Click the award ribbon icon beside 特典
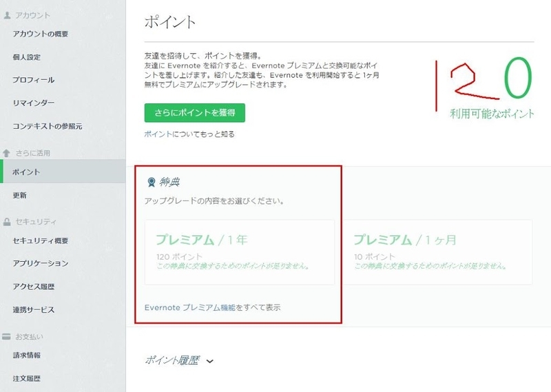The width and height of the screenshot is (551, 392). tap(152, 182)
